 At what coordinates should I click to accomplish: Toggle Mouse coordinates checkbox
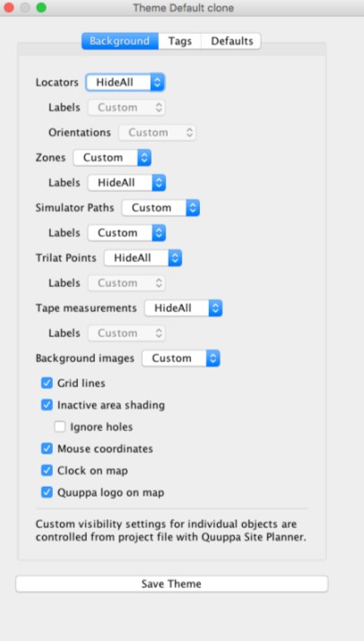47,448
